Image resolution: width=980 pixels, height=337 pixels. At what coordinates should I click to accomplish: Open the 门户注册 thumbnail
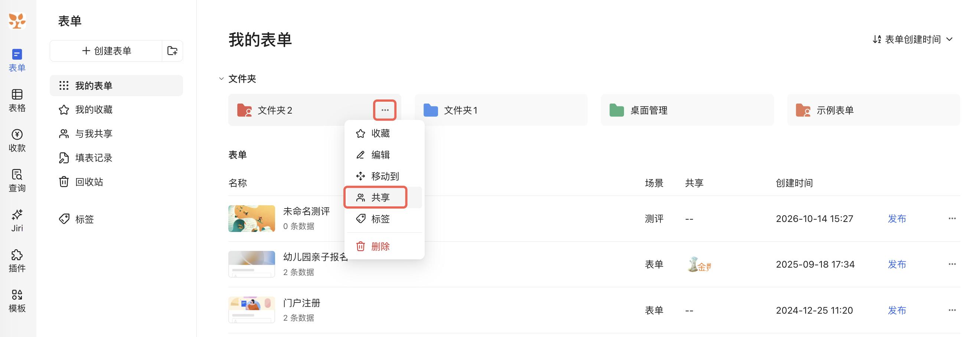coord(251,310)
